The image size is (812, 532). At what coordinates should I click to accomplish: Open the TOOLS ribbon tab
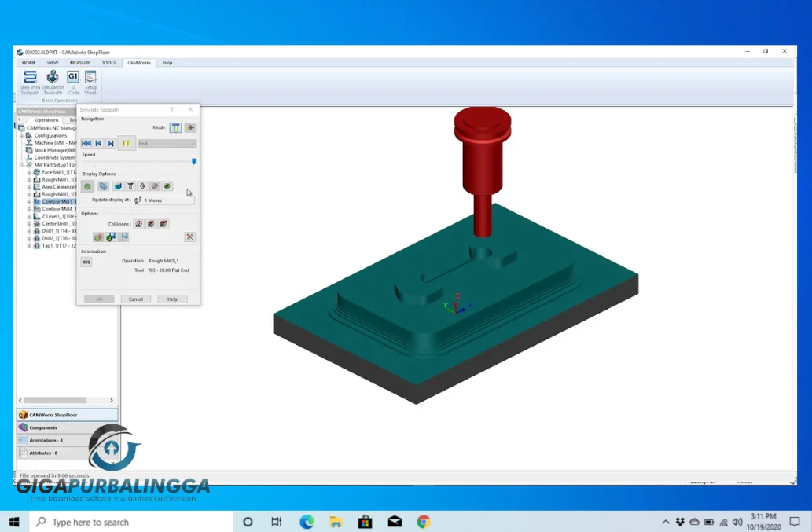(x=108, y=63)
